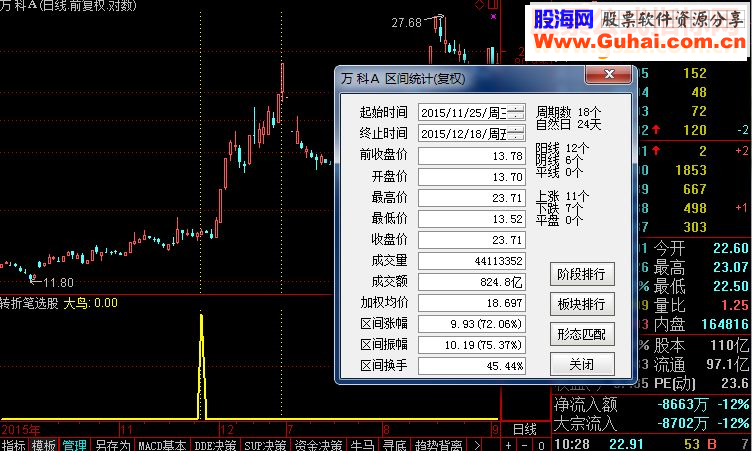
Task: Click the PE(动) value 23.6
Action: [735, 383]
